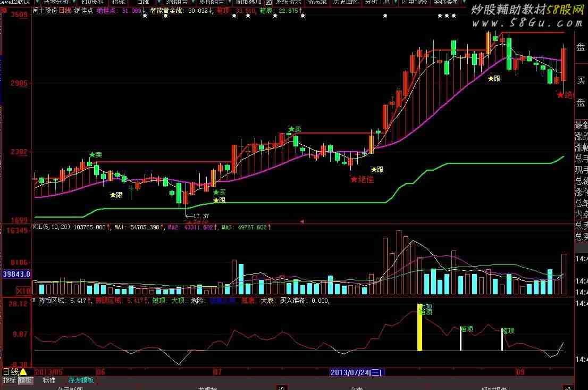This screenshot has width=588, height=390.
Task: Click the purple 绝佳点 legend label
Action: pos(106,11)
